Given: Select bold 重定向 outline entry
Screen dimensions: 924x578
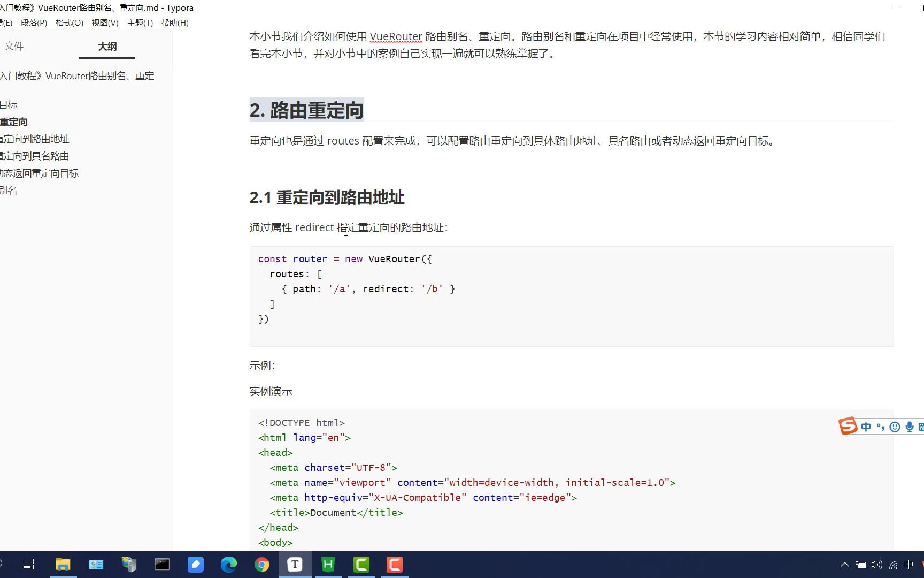Looking at the screenshot, I should point(14,122).
